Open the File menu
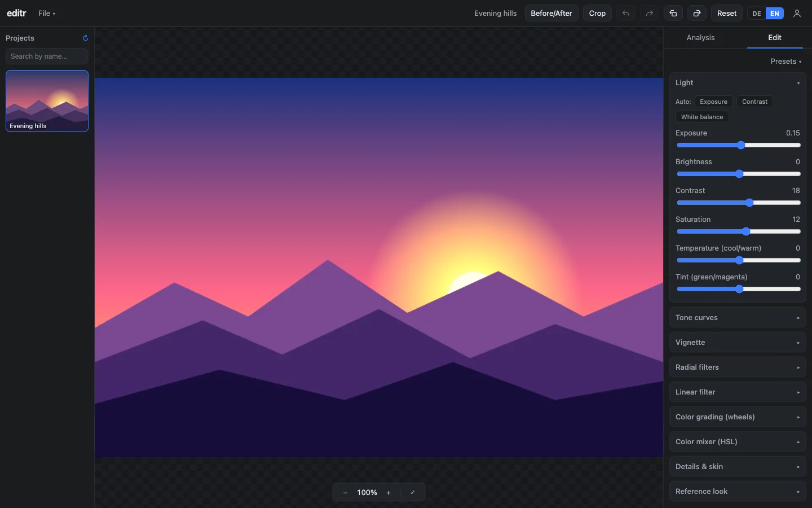 47,13
